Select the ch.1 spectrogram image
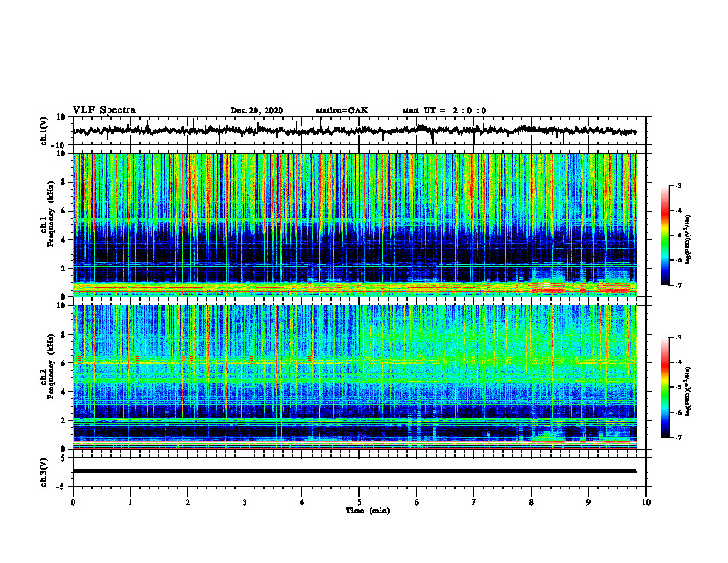Screen dimensions: 728x563 [355, 224]
